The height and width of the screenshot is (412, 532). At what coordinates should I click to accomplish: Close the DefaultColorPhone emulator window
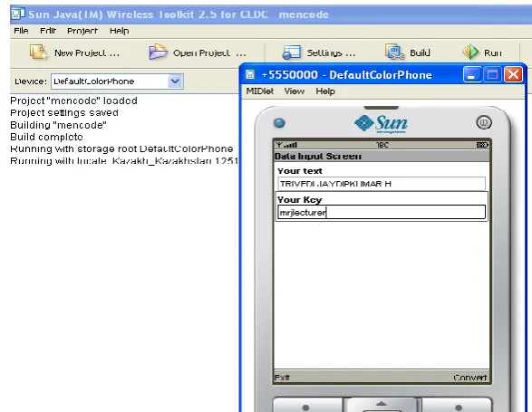point(513,74)
